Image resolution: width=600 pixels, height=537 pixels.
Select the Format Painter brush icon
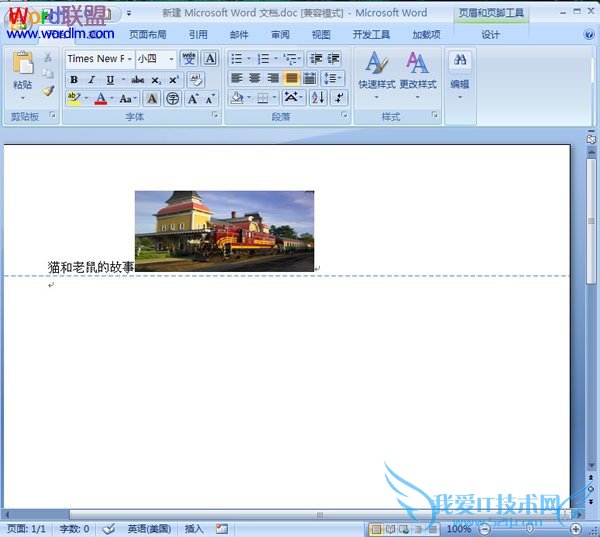(x=48, y=90)
